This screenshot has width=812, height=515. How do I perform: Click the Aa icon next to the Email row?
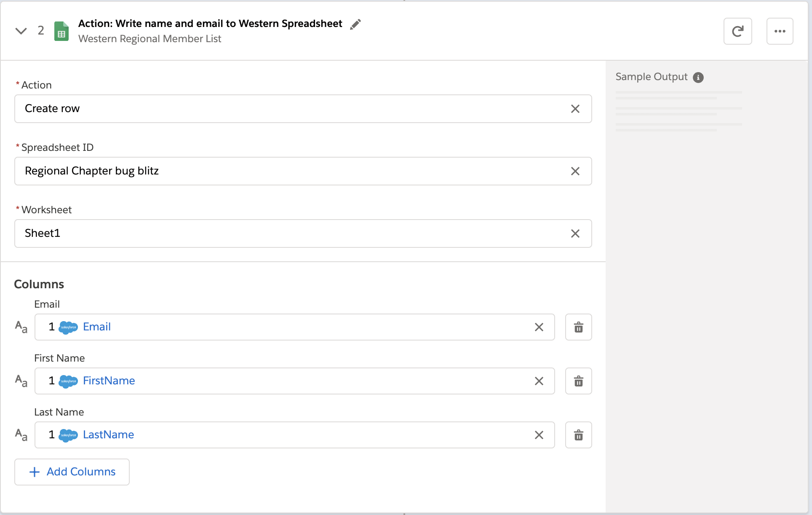pos(21,327)
